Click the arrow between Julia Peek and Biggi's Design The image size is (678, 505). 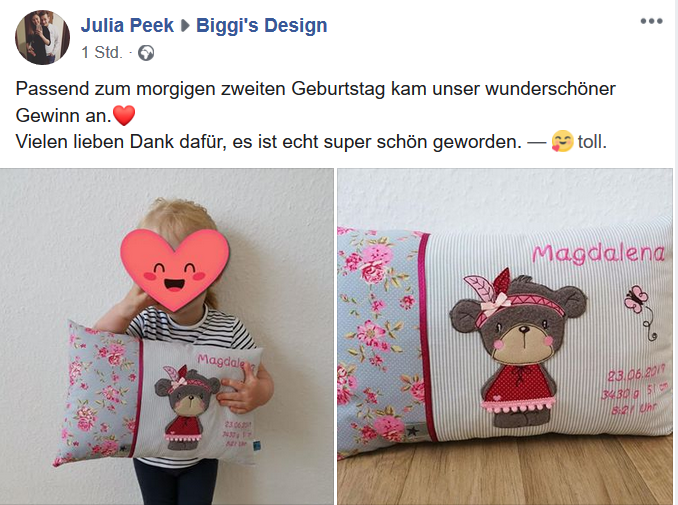[185, 26]
